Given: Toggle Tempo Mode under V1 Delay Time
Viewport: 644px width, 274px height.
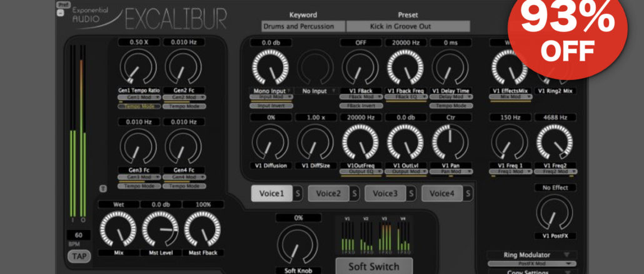Looking at the screenshot, I should 451,106.
